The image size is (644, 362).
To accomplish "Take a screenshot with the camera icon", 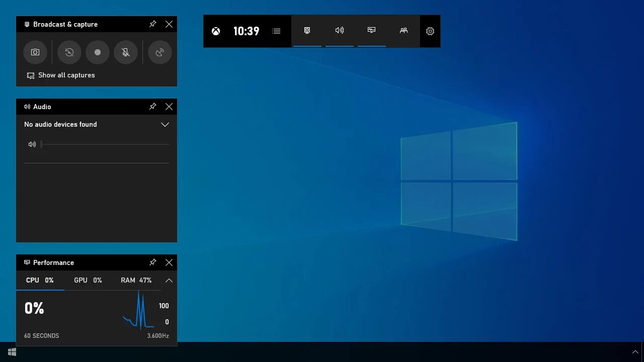I will [x=35, y=52].
